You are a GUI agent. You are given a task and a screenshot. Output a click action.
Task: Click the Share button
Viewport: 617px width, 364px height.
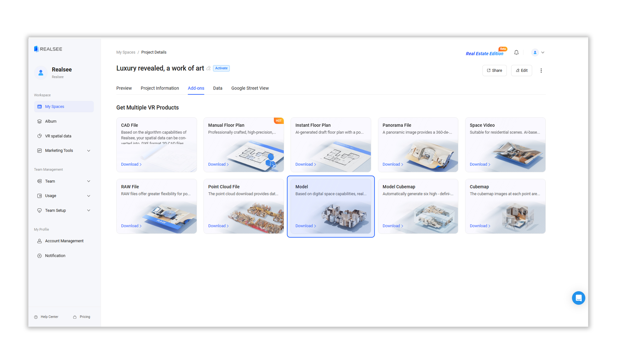(494, 71)
